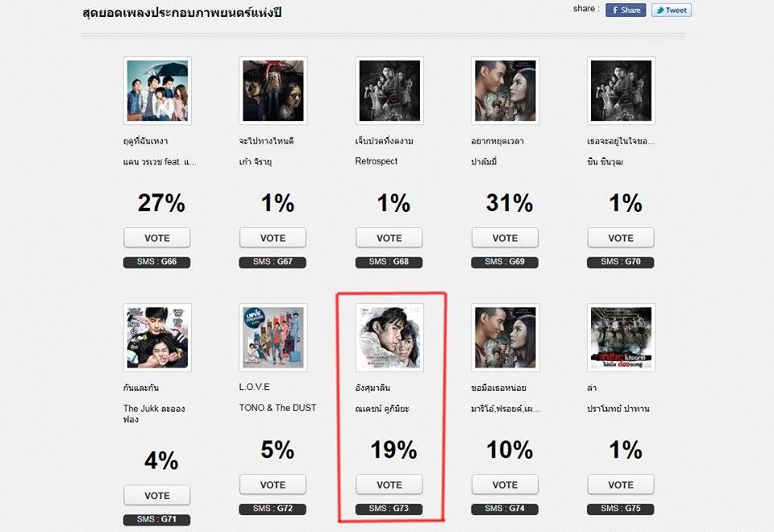Click VOTE above SMS : G75
This screenshot has height=532, width=774.
click(621, 484)
